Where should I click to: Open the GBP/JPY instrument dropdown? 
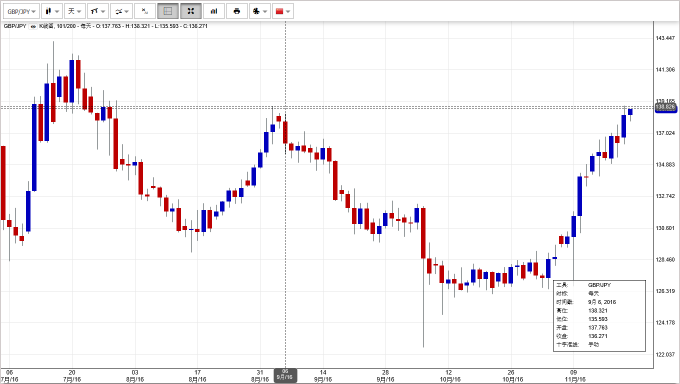click(x=21, y=11)
